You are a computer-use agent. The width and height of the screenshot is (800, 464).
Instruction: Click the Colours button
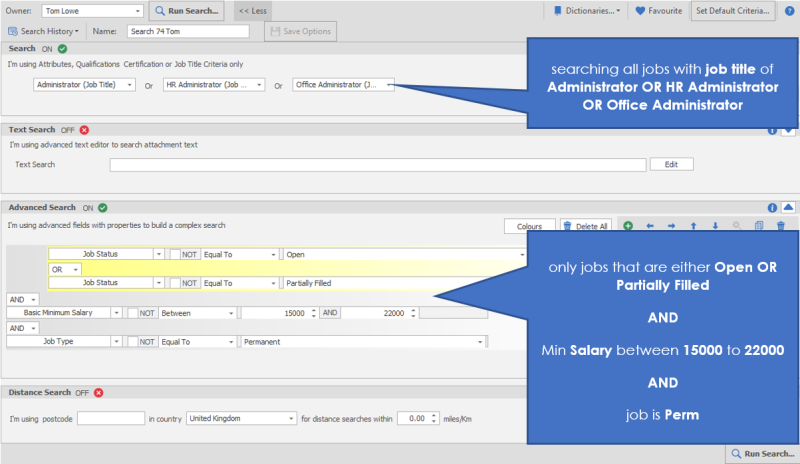529,226
